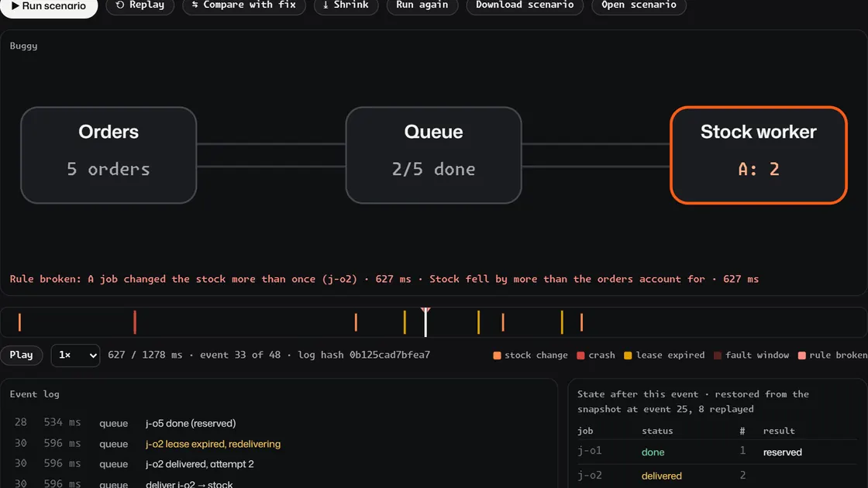This screenshot has height=488, width=868.
Task: Click the rule broken legend swatch
Action: pos(801,356)
